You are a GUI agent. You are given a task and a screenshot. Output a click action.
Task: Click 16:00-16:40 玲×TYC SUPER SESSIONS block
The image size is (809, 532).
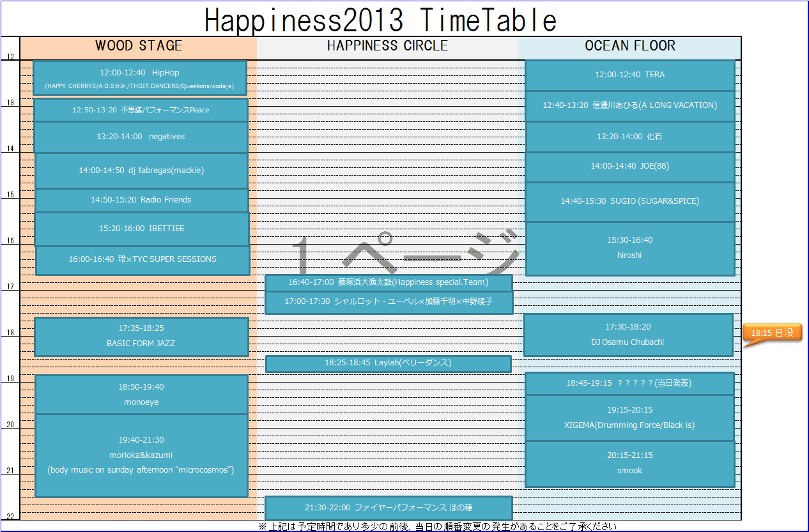[x=143, y=260]
